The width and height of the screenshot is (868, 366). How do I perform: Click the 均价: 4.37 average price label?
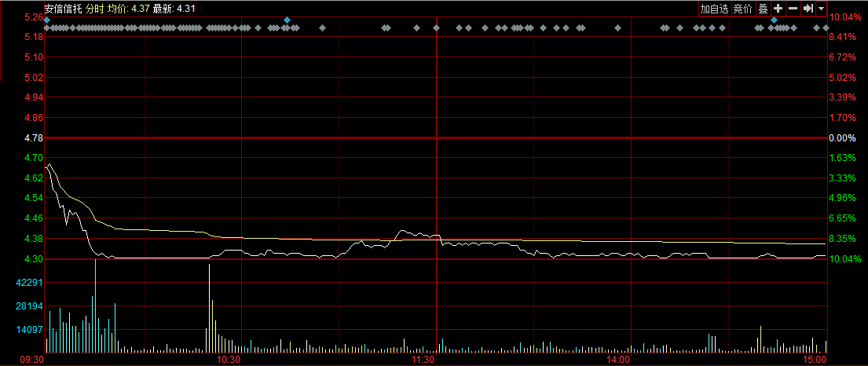coord(128,9)
